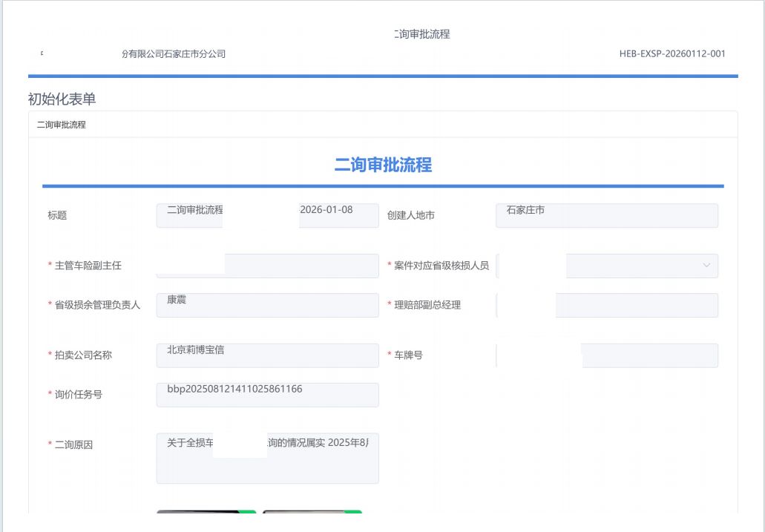The height and width of the screenshot is (532, 765).
Task: Click the document number HEB-EXSP-20260112-001
Action: [672, 53]
